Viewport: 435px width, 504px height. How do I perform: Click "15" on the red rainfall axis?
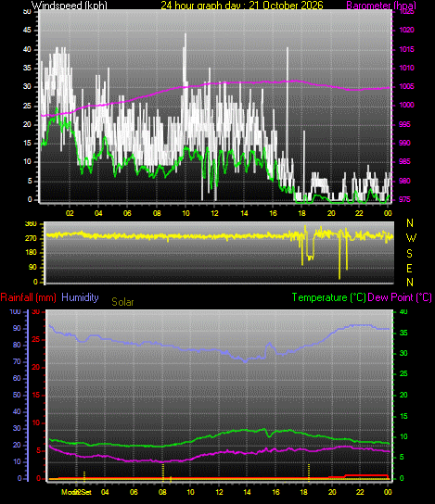click(36, 395)
